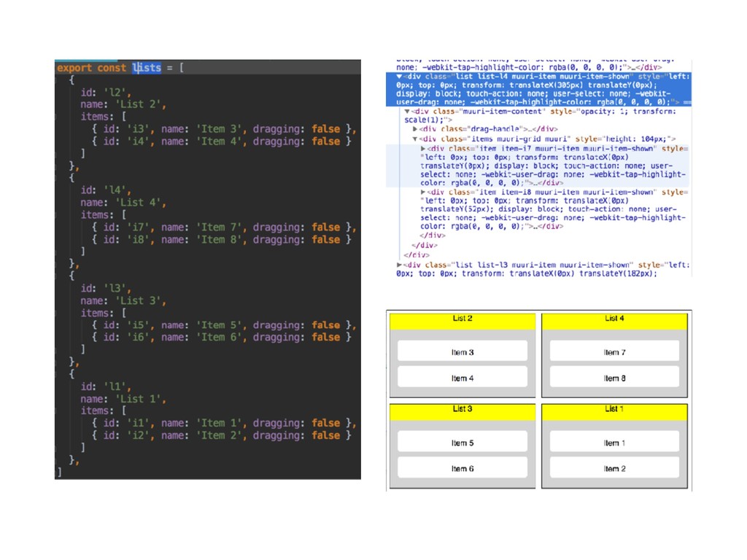Screen dimensions: 747x560
Task: Click 'false' on the Item 2 code line
Action: [326, 435]
